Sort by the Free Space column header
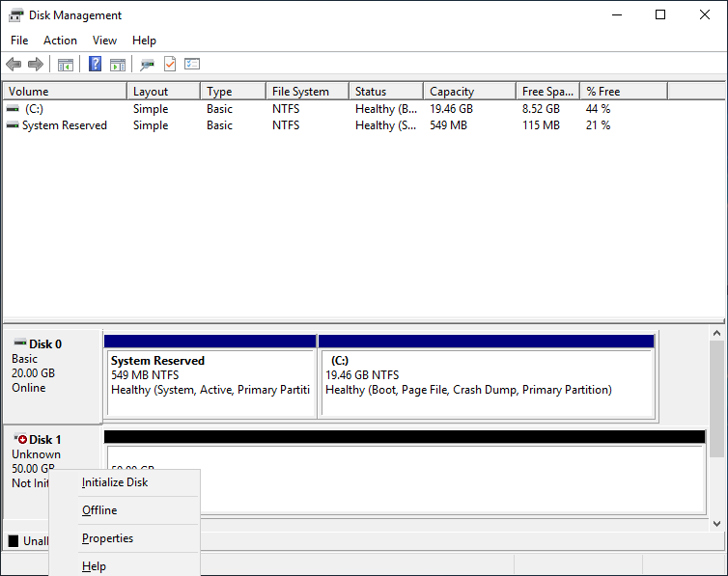This screenshot has width=728, height=576. (548, 92)
